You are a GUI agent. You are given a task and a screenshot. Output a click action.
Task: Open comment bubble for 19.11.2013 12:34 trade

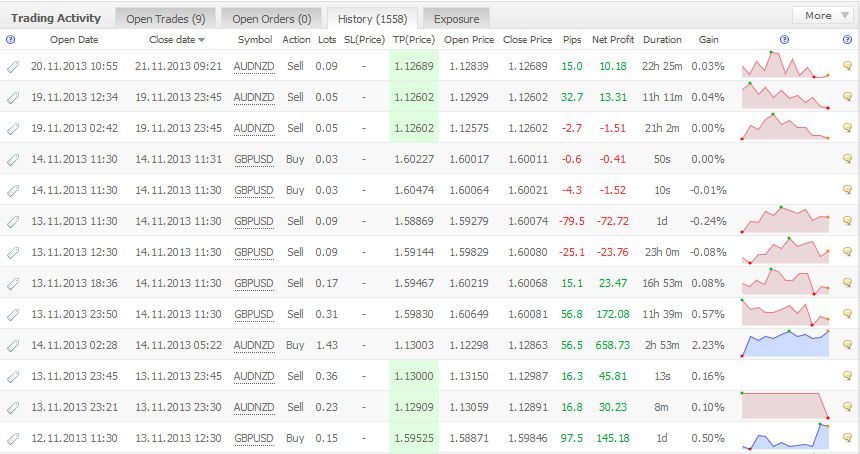848,97
